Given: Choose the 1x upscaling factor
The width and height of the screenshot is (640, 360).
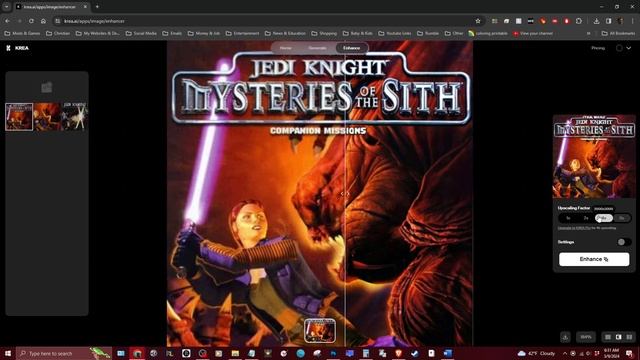Looking at the screenshot, I should pyautogui.click(x=568, y=218).
